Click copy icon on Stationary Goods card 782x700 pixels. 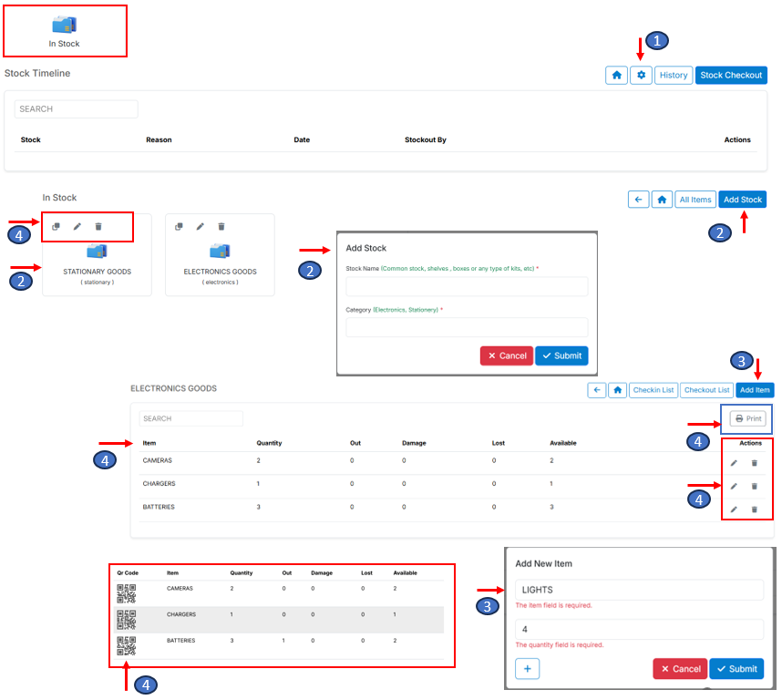(56, 226)
